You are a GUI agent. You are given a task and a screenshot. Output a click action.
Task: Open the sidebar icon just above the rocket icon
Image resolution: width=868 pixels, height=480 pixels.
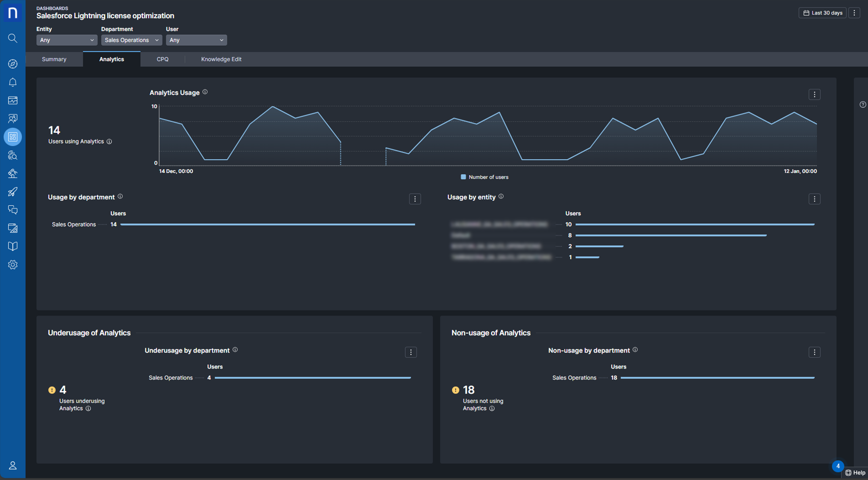(13, 174)
